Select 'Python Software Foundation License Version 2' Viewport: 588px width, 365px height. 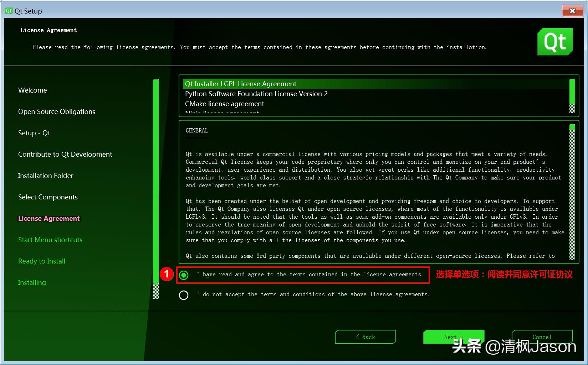tap(256, 94)
